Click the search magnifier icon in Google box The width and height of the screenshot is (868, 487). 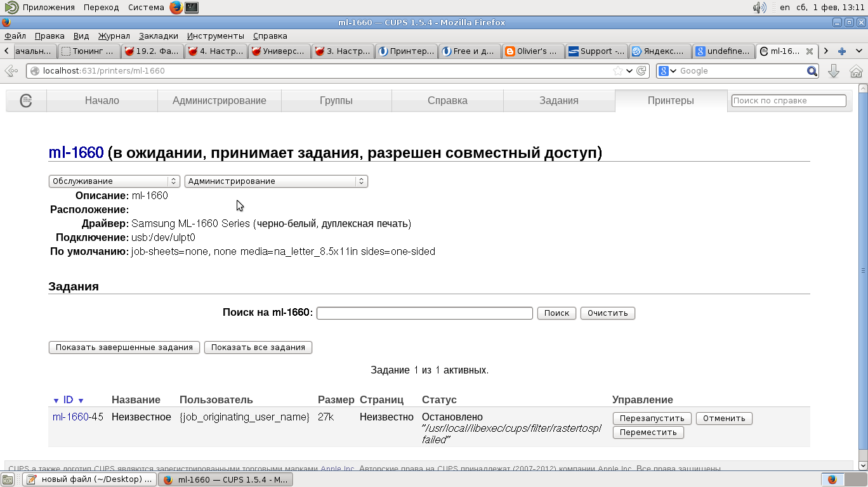click(812, 71)
